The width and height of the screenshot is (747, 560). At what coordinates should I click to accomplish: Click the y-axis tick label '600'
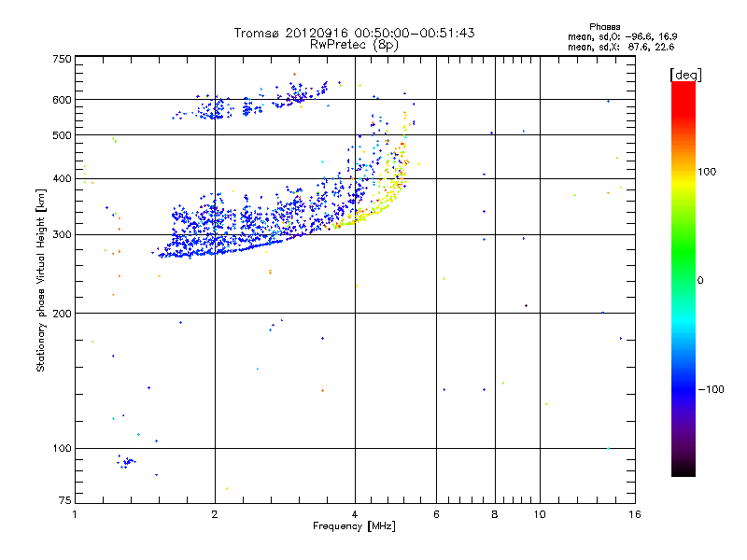(62, 100)
